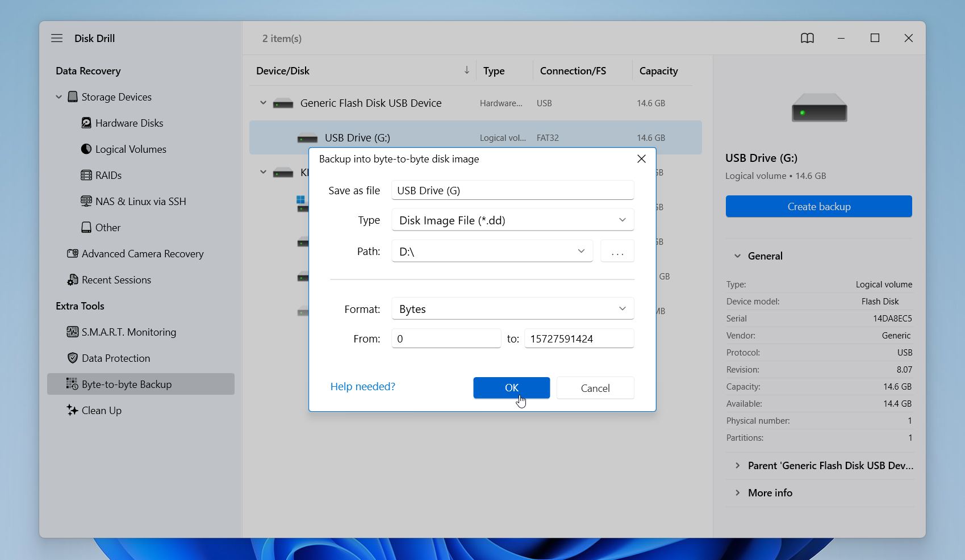This screenshot has height=560, width=965.
Task: Select the Other devices icon
Action: tap(86, 227)
